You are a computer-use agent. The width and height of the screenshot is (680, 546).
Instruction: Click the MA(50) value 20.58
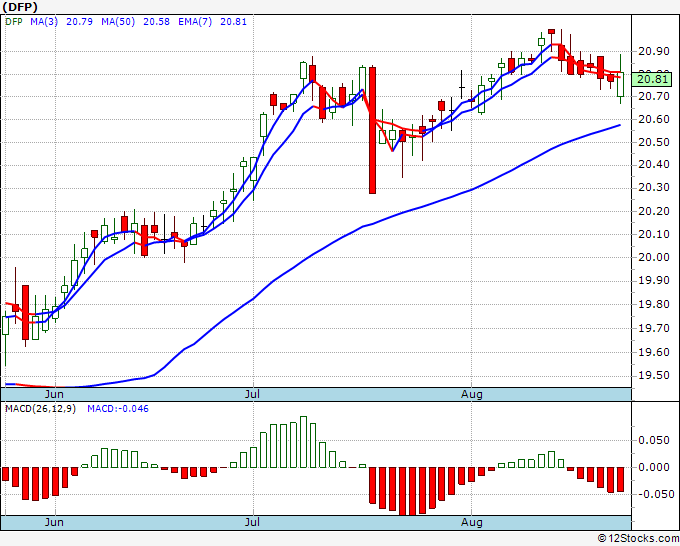[x=156, y=21]
